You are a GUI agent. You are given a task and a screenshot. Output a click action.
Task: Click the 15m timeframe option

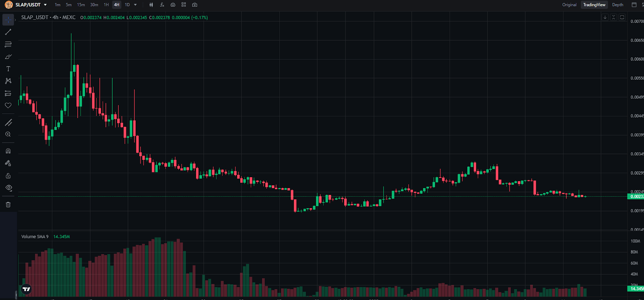tap(80, 4)
